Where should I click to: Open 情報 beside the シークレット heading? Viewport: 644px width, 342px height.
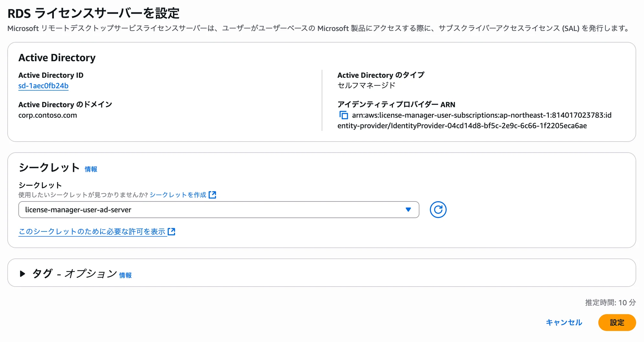(91, 169)
